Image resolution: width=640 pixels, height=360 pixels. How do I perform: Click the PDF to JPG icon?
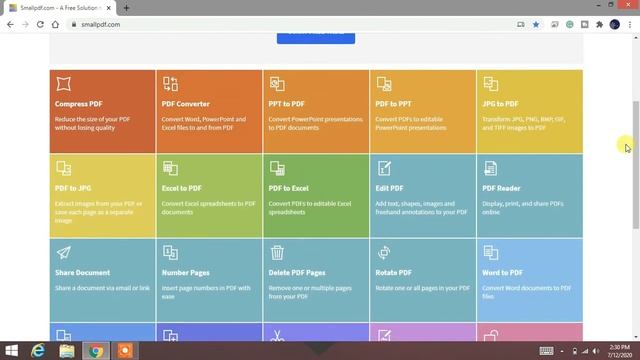pyautogui.click(x=64, y=168)
